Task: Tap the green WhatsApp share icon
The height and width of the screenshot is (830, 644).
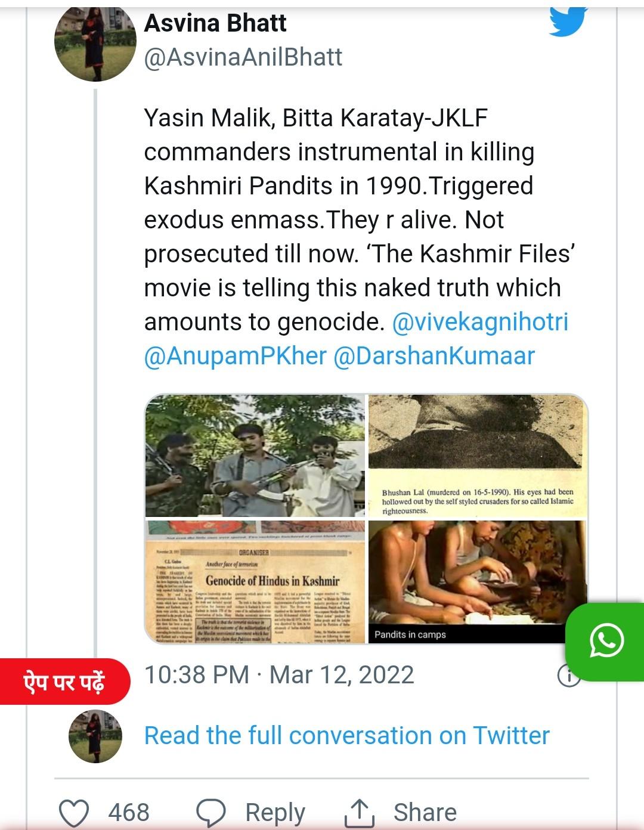Action: (x=606, y=642)
